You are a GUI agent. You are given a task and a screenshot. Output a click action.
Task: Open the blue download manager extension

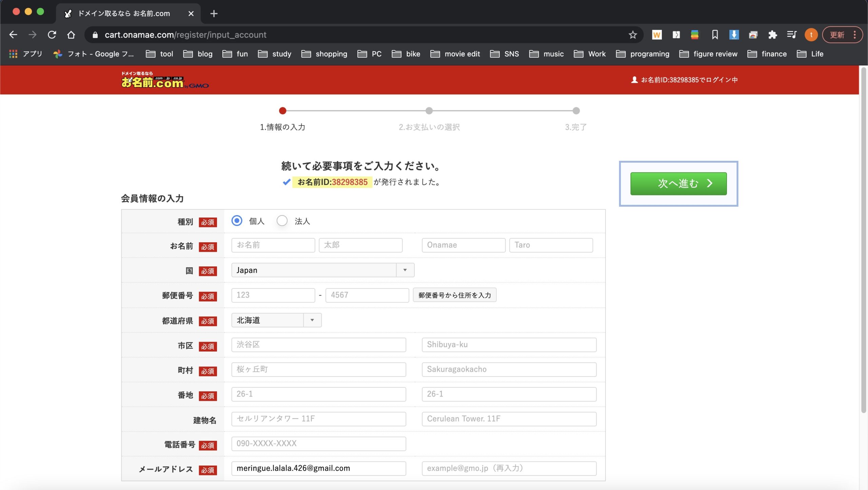pyautogui.click(x=734, y=35)
